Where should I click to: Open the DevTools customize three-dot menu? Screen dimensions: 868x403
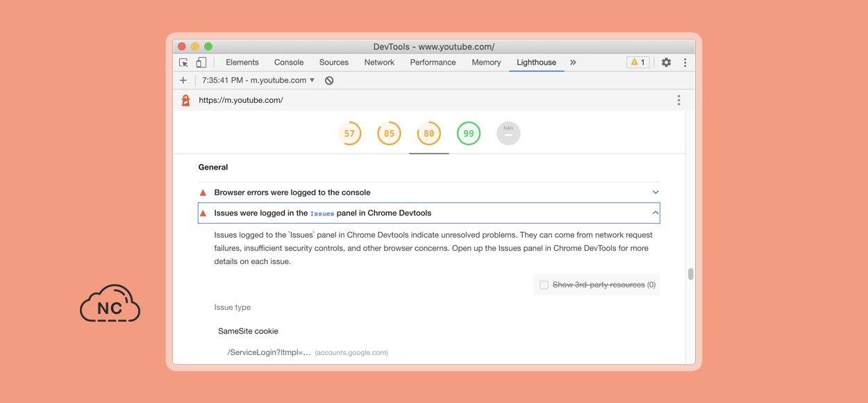685,63
